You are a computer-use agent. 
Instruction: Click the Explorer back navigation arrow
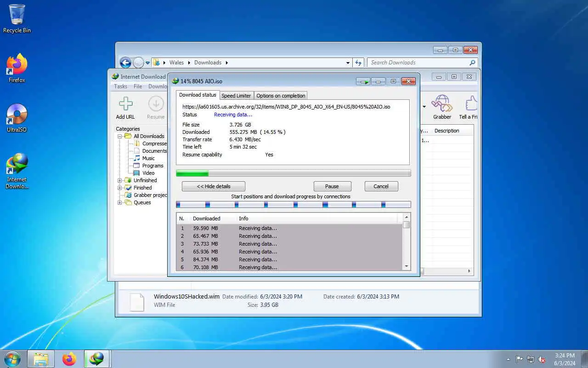click(x=125, y=63)
